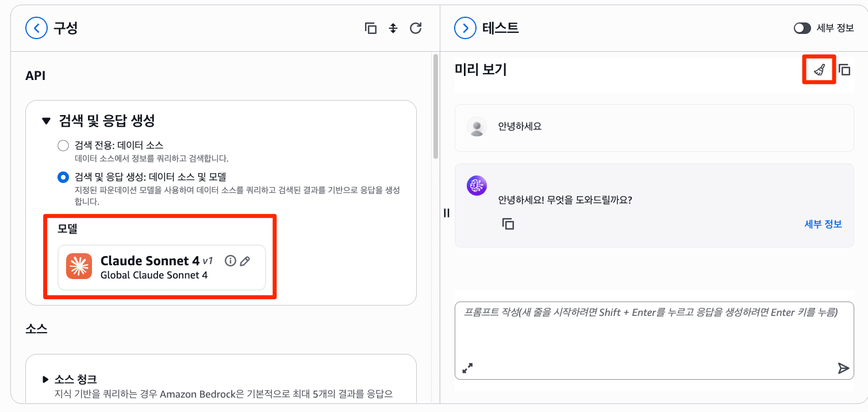
Task: Click the 모델 label
Action: click(67, 229)
